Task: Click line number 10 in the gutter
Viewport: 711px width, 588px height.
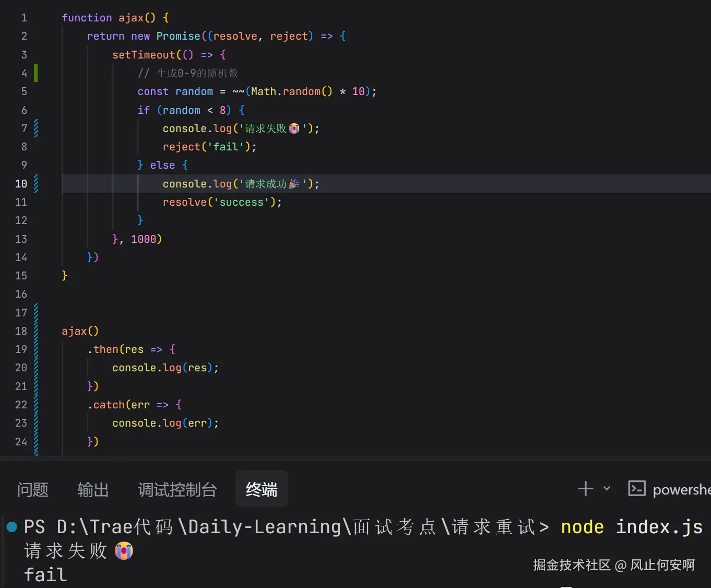Action: pyautogui.click(x=21, y=184)
